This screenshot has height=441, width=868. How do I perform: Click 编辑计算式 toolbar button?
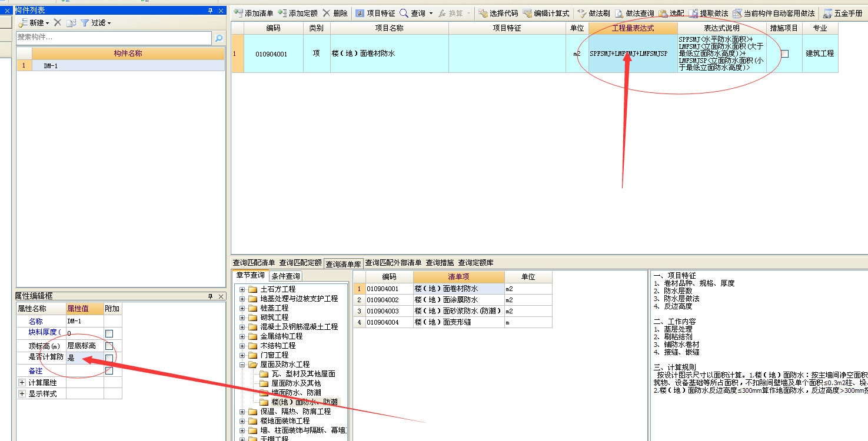(546, 13)
